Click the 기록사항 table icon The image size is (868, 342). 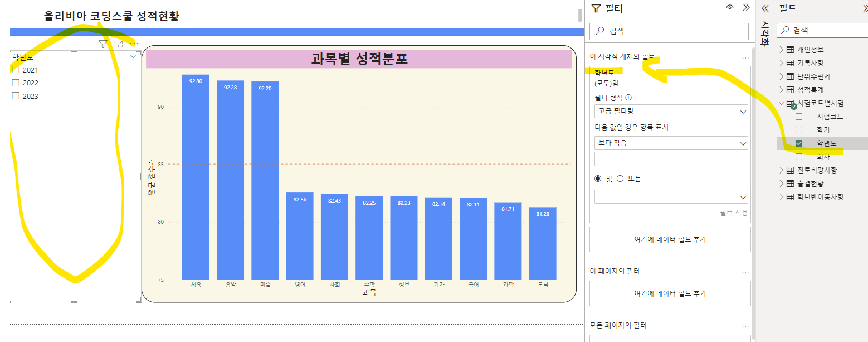[x=790, y=63]
